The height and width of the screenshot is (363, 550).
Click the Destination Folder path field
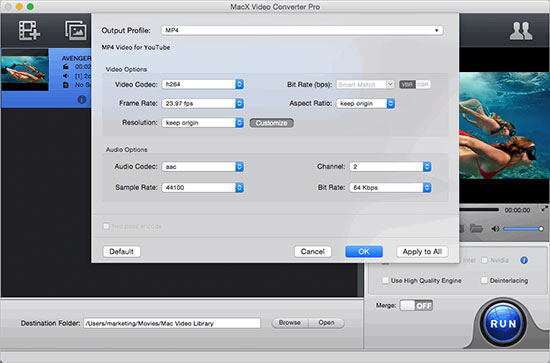tap(172, 323)
